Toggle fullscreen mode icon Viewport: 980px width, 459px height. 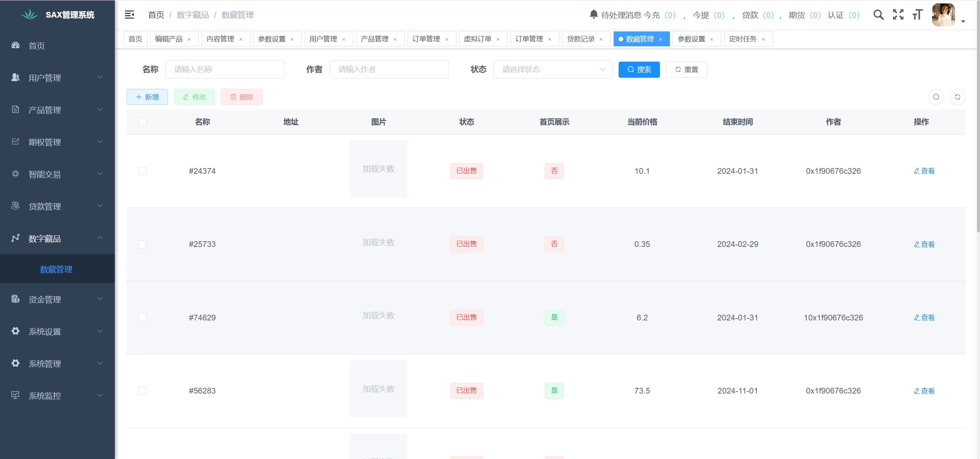tap(898, 15)
